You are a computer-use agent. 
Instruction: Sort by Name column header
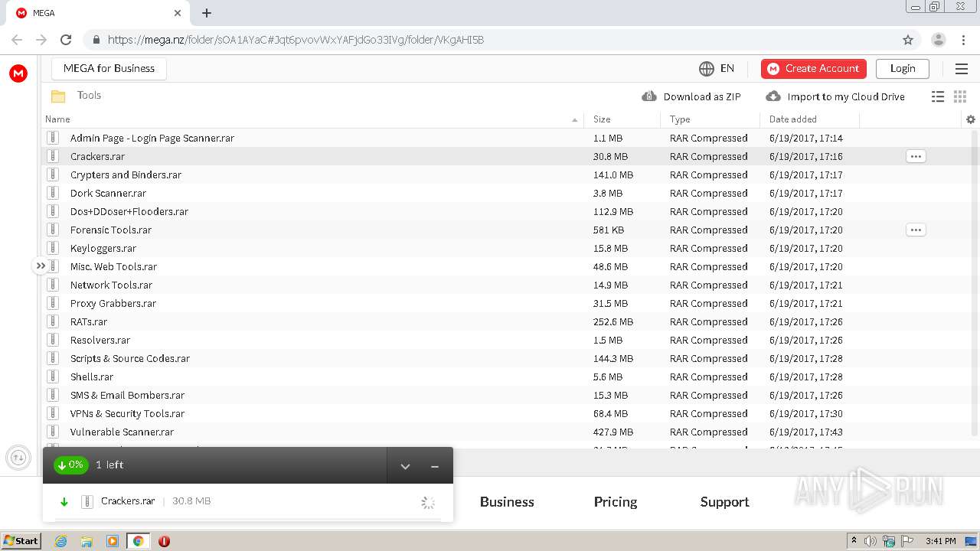58,119
